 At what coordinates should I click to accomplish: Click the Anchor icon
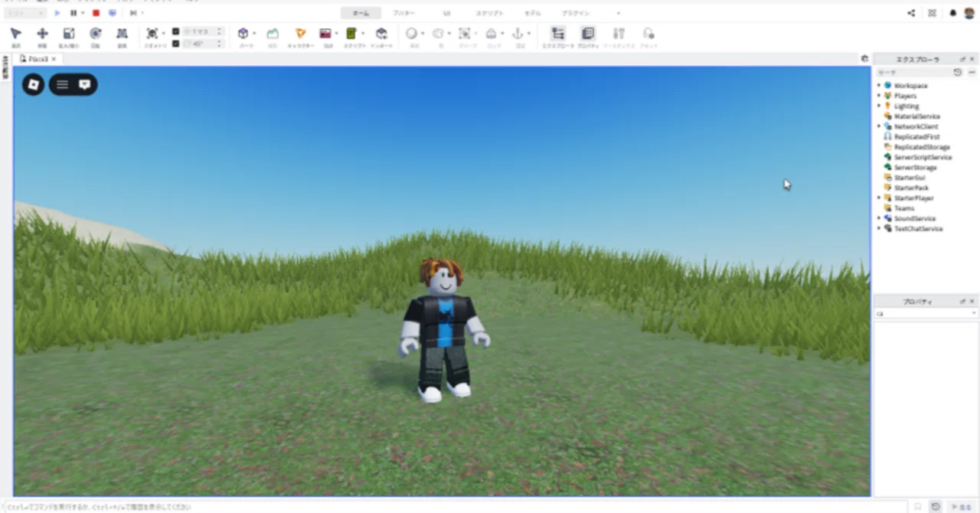pyautogui.click(x=517, y=34)
